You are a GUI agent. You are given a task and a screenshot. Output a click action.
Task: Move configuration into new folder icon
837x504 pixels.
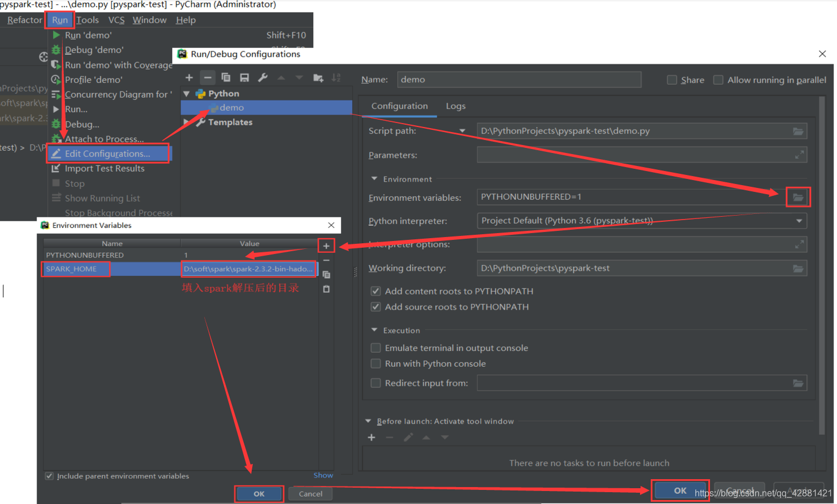click(x=318, y=78)
